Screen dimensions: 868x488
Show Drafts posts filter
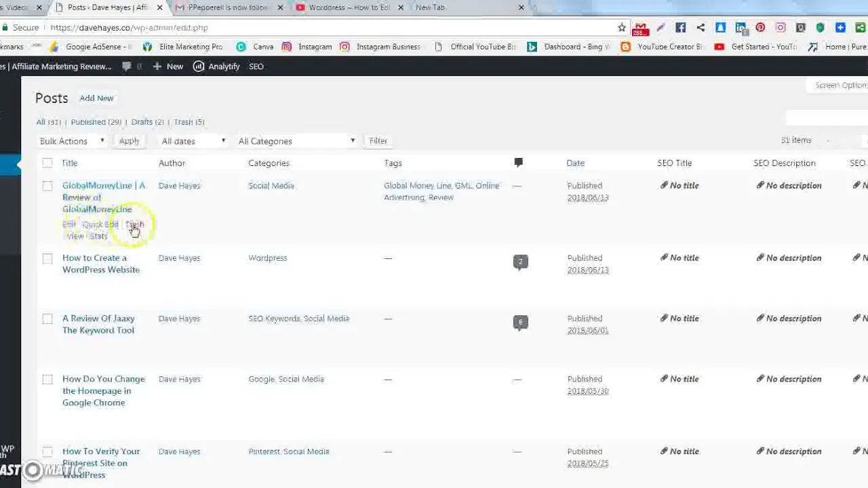click(148, 122)
